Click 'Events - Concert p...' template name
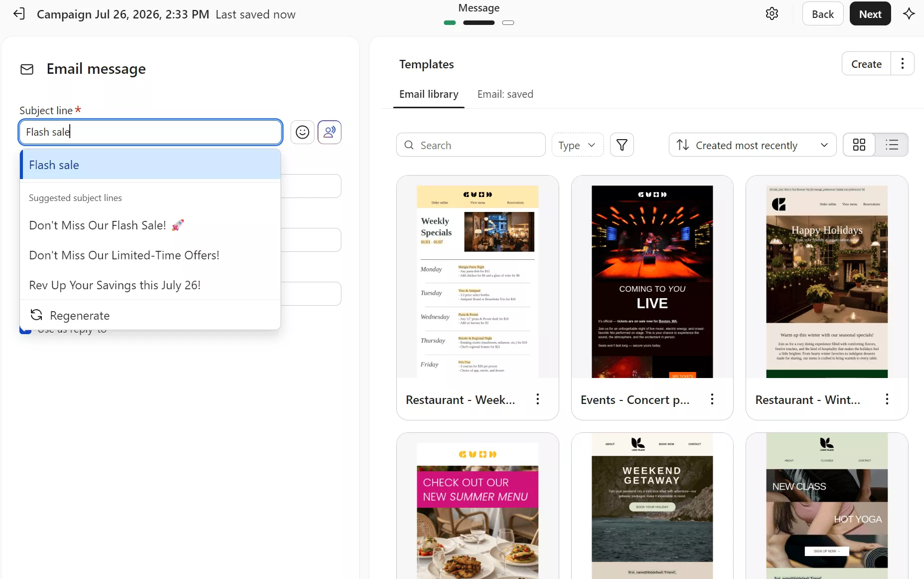The width and height of the screenshot is (924, 579). click(x=635, y=400)
